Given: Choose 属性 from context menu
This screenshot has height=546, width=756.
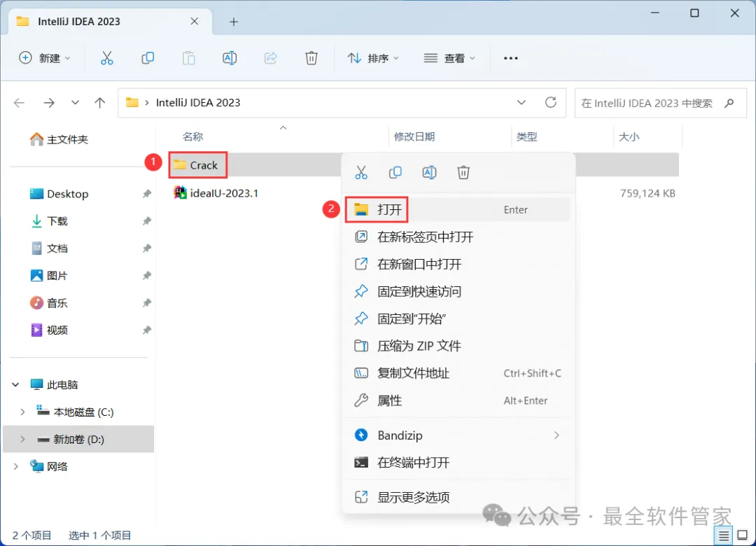Looking at the screenshot, I should pos(458,400).
